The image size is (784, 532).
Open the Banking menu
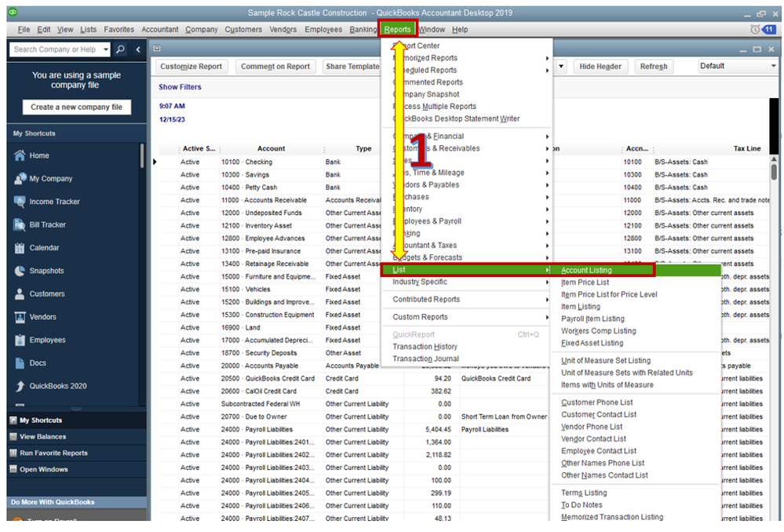click(363, 30)
